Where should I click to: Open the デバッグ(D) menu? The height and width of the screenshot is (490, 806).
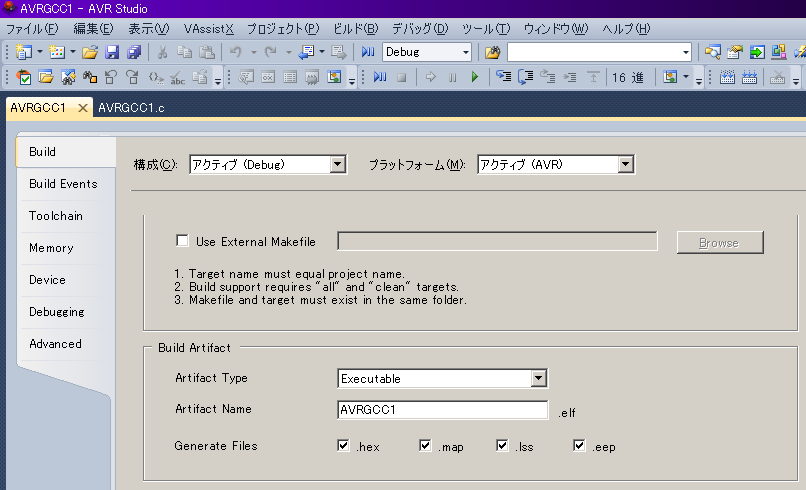pos(420,29)
